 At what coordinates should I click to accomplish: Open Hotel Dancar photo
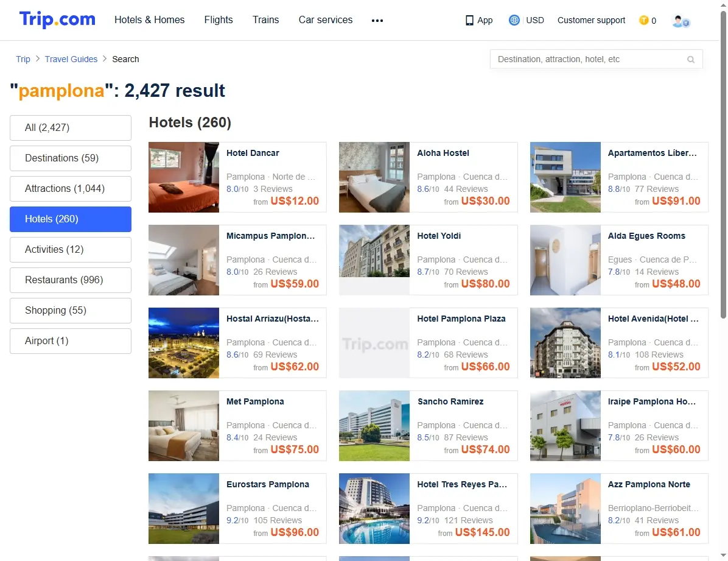[184, 177]
